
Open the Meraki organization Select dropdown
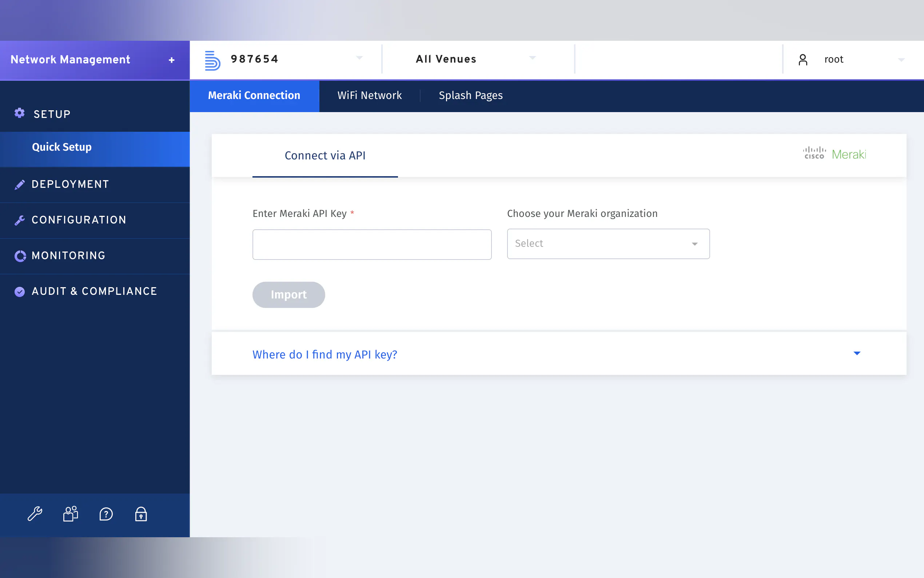tap(608, 244)
